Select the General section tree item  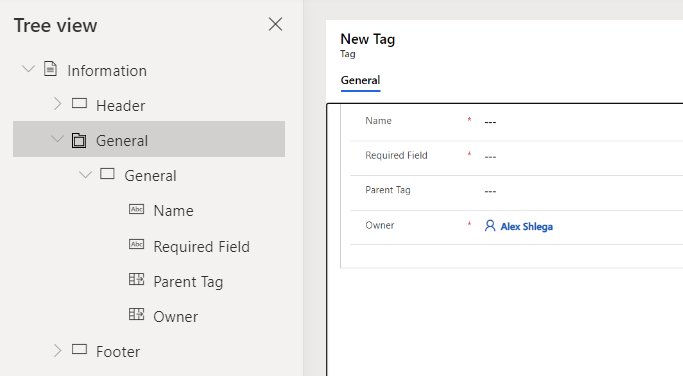point(150,176)
